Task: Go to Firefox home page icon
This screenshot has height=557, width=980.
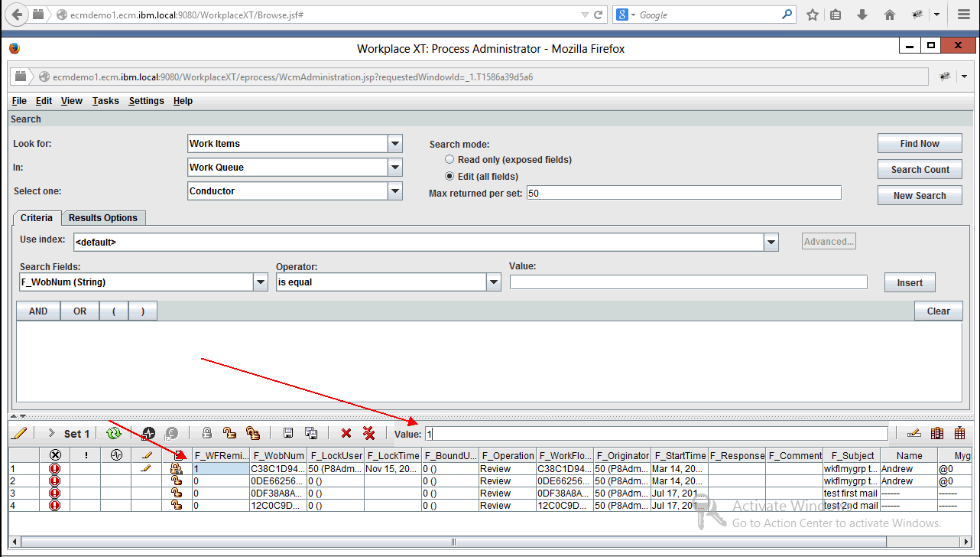Action: (x=890, y=15)
